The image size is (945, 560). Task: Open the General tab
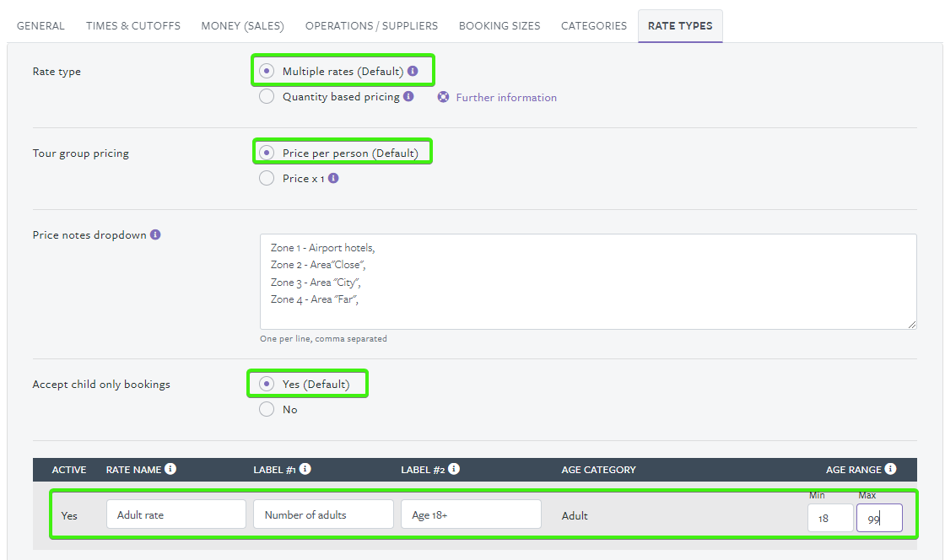click(40, 26)
